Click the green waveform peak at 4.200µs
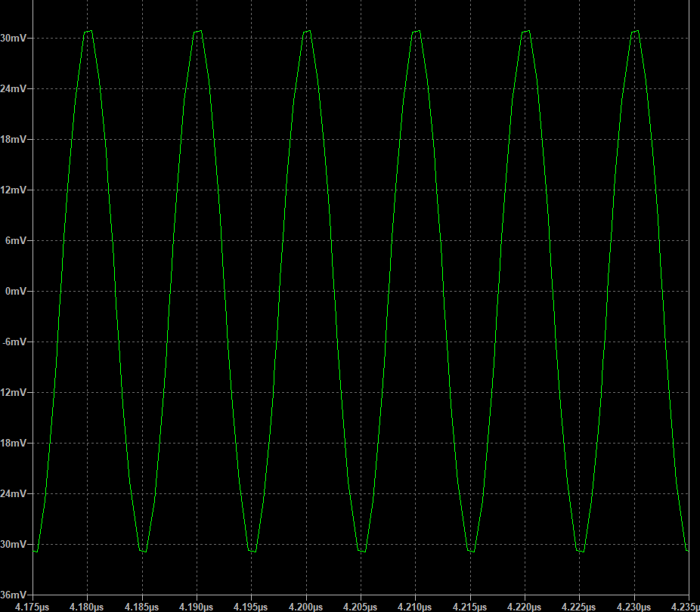Image resolution: width=700 pixels, height=612 pixels. (307, 31)
